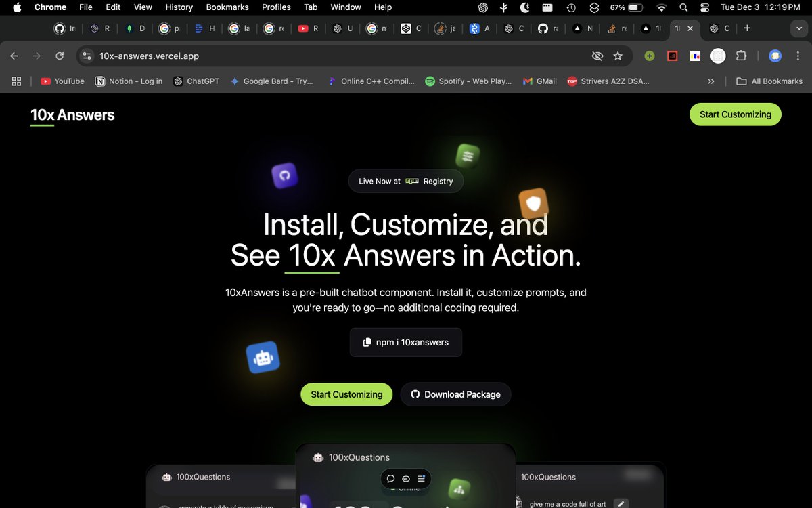Go back to the previous page

click(14, 56)
